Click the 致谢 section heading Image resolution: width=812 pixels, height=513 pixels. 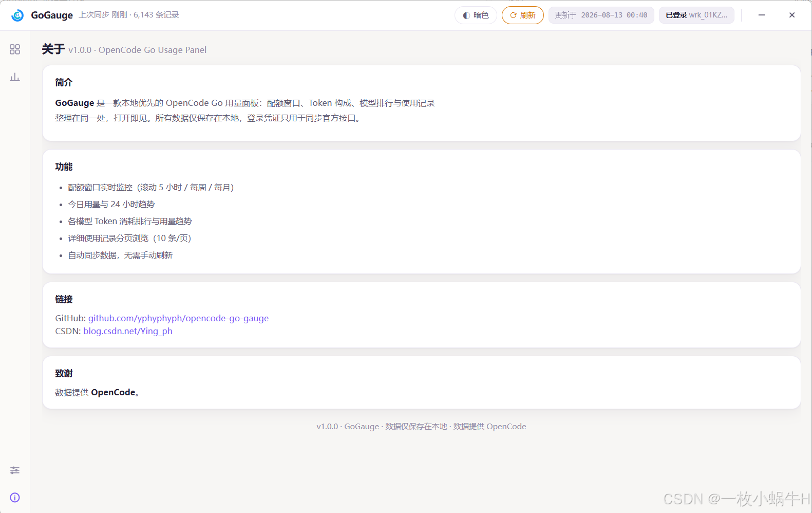click(x=64, y=373)
